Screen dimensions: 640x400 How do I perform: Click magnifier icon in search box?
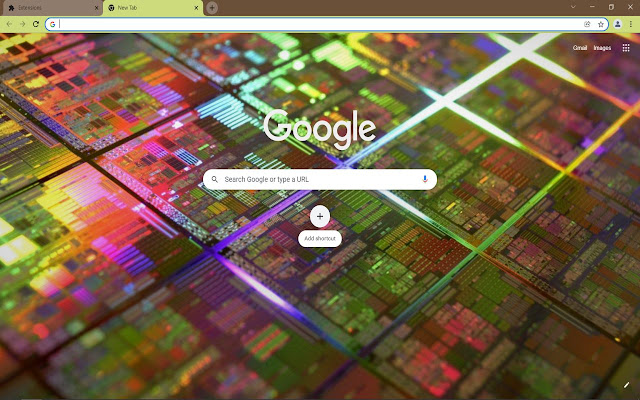(215, 179)
